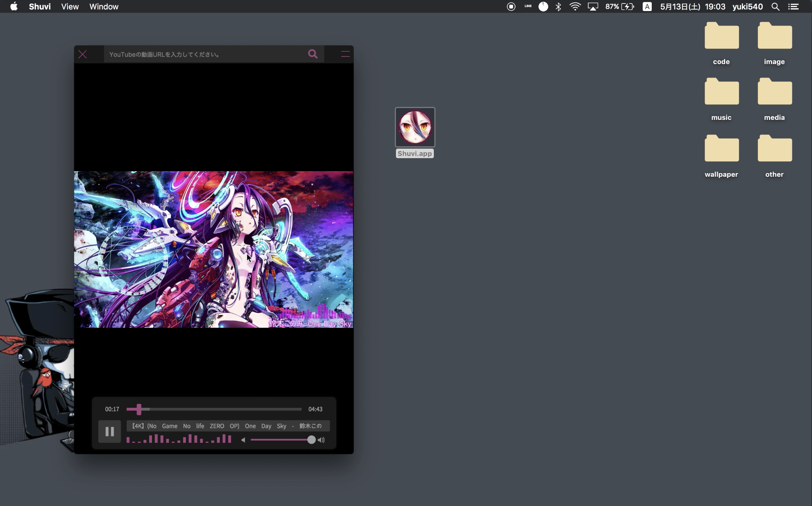Screen dimensions: 812x506
Task: Click the playback progress bar handle
Action: tap(139, 409)
